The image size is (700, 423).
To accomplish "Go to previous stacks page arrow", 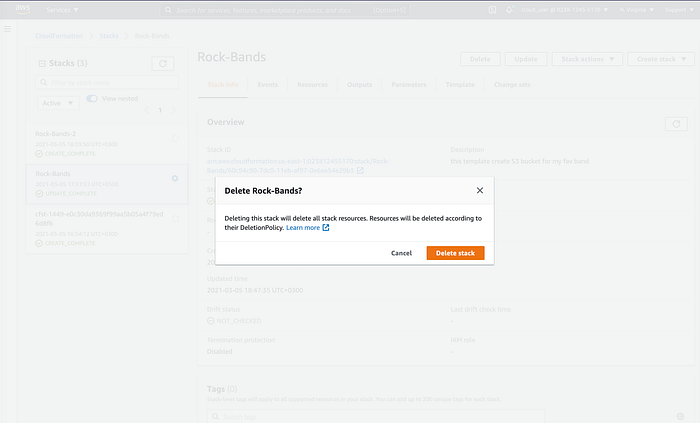I will pos(146,110).
